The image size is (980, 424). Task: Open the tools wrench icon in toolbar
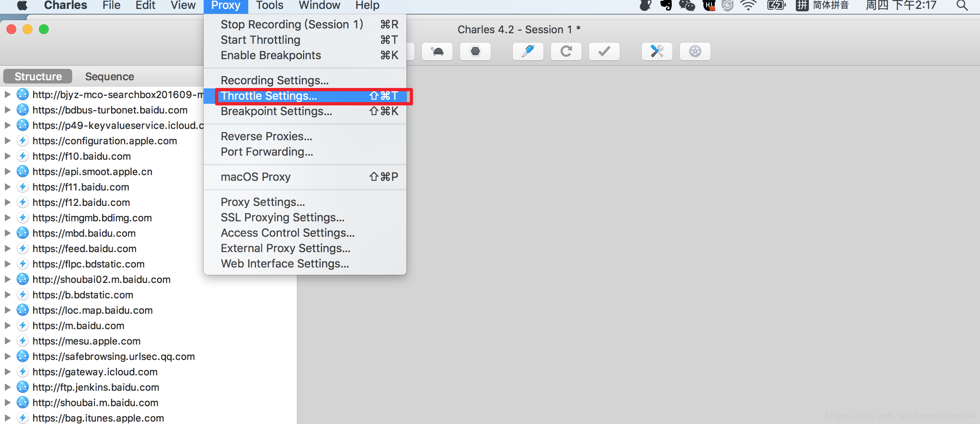(657, 51)
